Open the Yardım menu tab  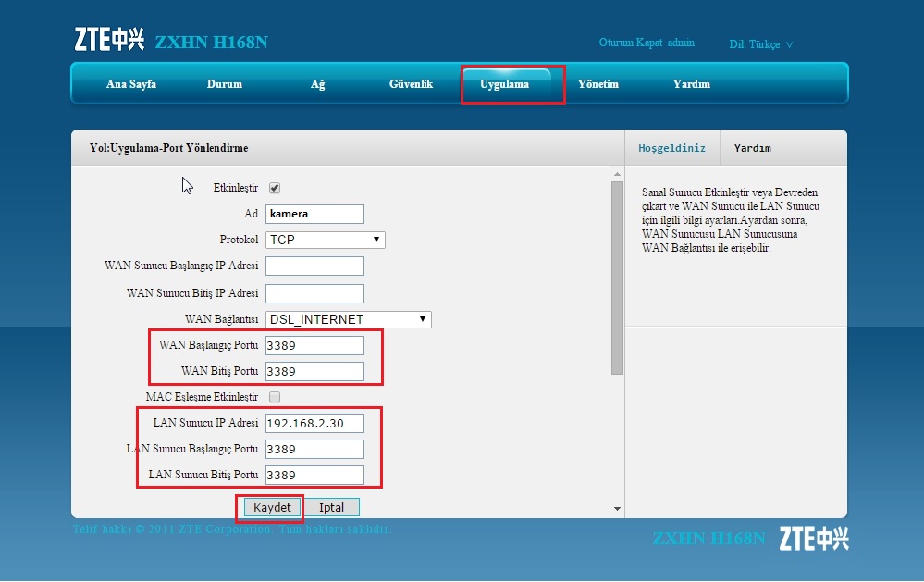[x=691, y=84]
